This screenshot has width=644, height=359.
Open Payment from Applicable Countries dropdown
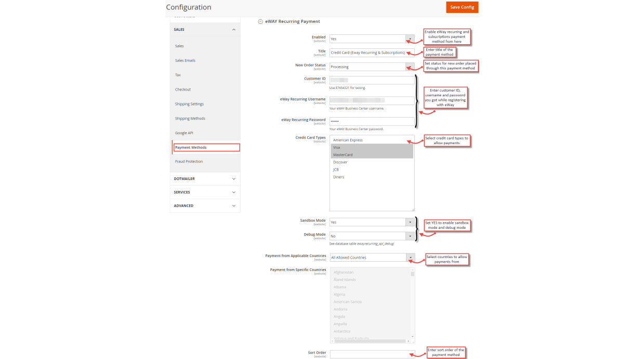point(372,258)
